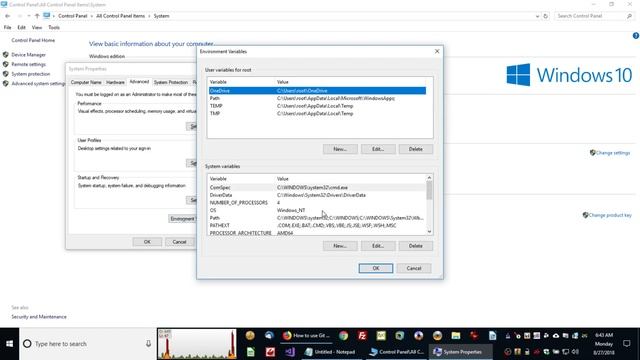The width and height of the screenshot is (640, 360).
Task: Open Control Panel Home link
Action: (33, 40)
